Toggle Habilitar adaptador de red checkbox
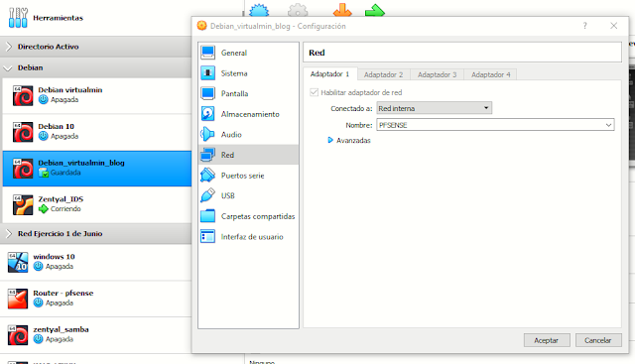635x364 pixels. (x=314, y=92)
